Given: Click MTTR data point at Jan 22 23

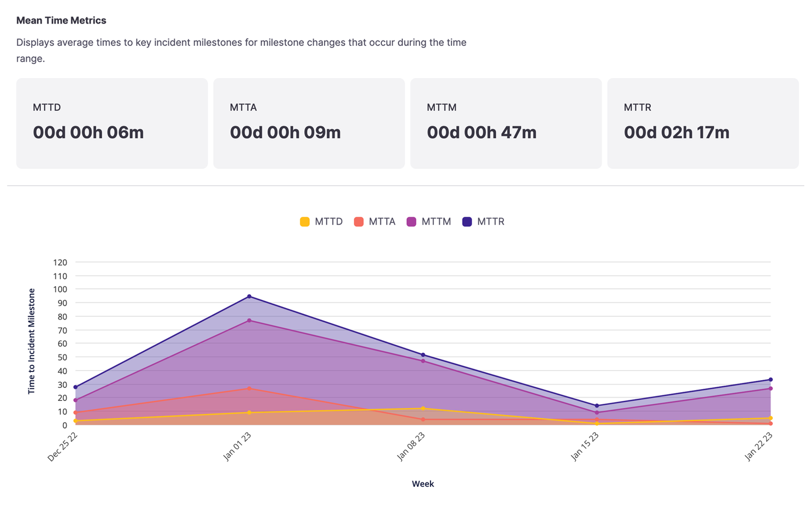Looking at the screenshot, I should pyautogui.click(x=770, y=380).
